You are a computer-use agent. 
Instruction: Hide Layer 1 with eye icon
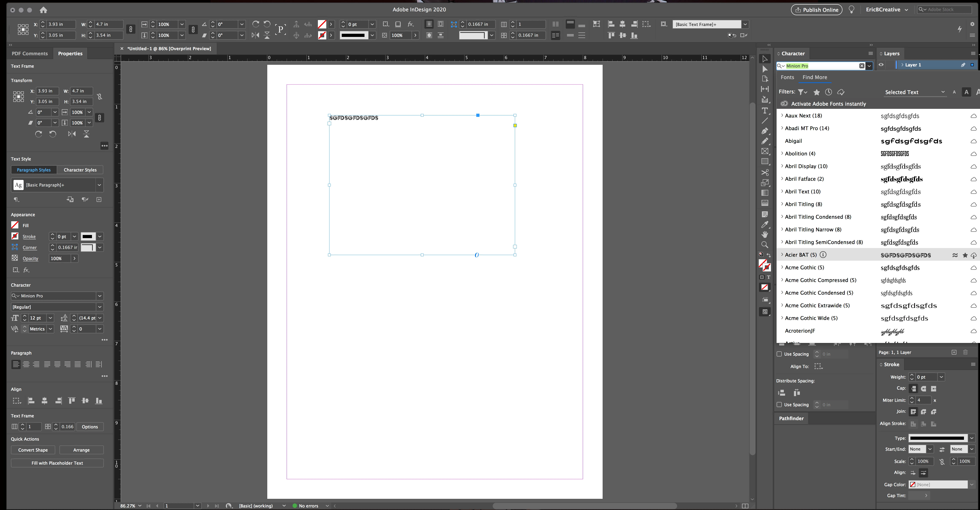click(881, 65)
